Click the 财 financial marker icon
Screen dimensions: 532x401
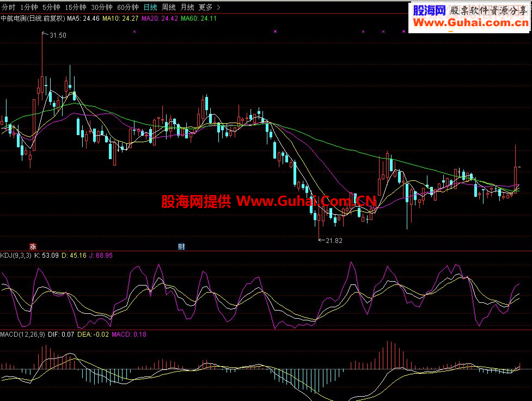(181, 247)
